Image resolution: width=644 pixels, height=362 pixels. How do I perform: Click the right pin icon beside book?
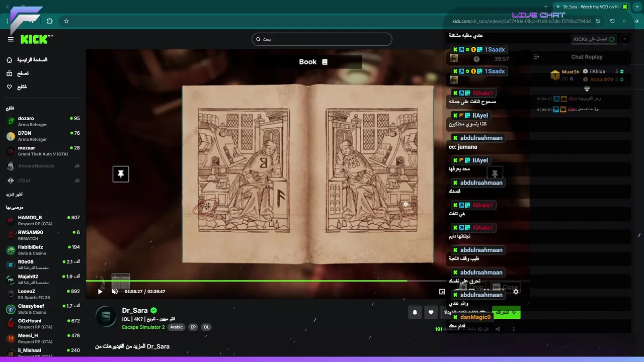(x=495, y=174)
